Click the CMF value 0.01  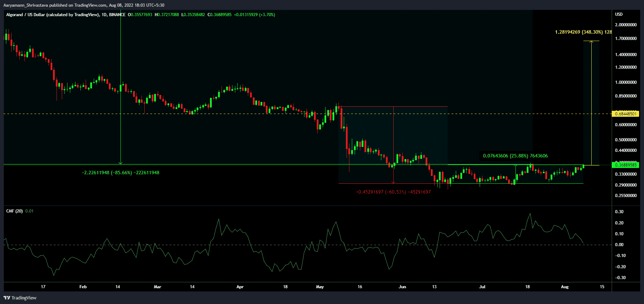[29, 211]
